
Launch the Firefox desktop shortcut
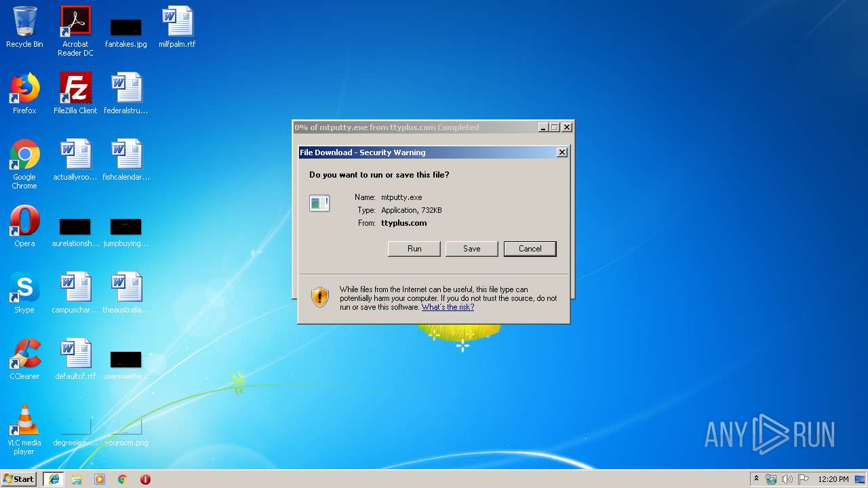point(24,94)
